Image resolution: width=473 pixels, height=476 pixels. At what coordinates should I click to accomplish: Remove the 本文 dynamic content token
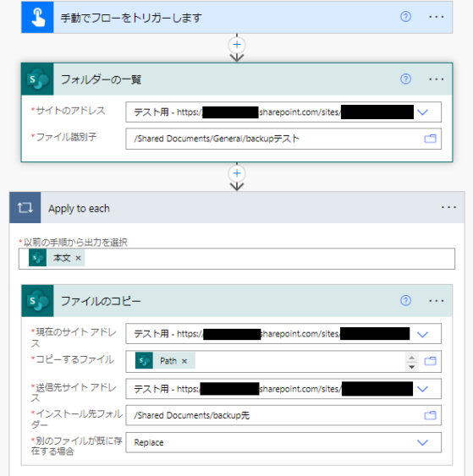tap(78, 258)
